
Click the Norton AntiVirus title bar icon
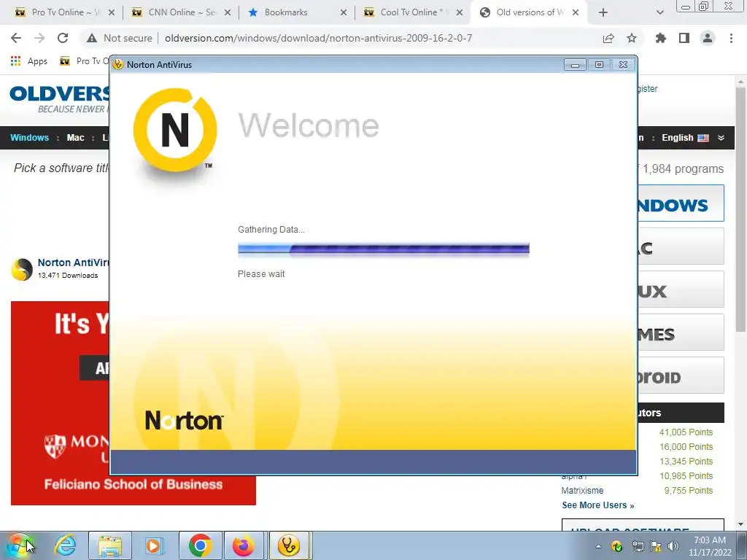coord(119,64)
